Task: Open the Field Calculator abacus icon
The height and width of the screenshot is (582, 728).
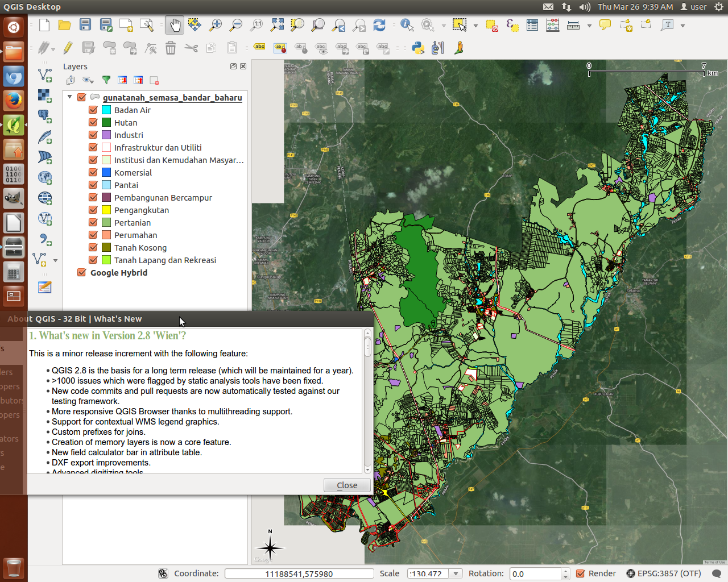Action: pos(553,25)
